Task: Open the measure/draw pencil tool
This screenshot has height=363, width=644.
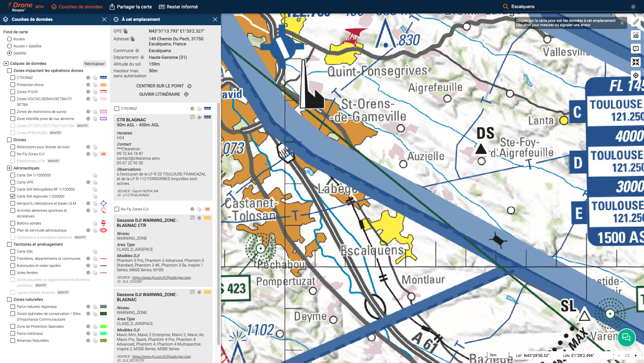Action: click(636, 22)
